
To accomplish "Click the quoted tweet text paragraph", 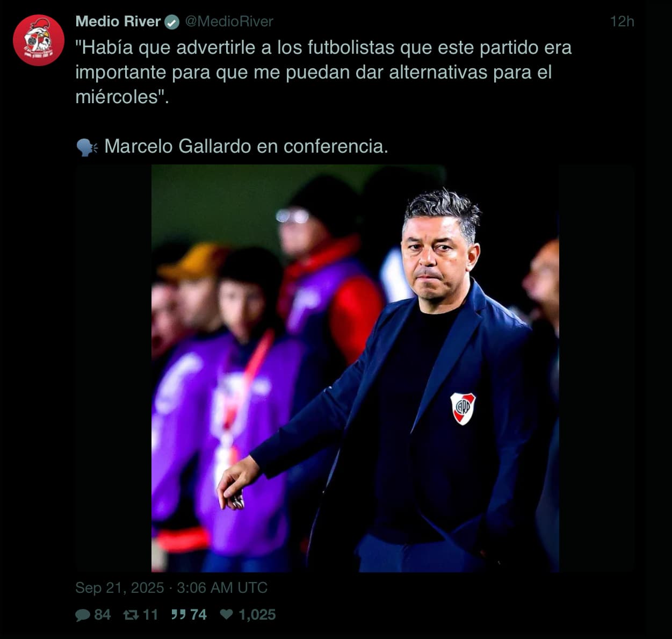I will (323, 72).
